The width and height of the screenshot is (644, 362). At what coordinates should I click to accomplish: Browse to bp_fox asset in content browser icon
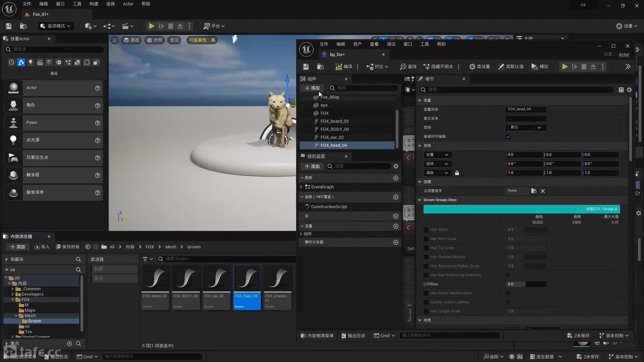(320, 67)
